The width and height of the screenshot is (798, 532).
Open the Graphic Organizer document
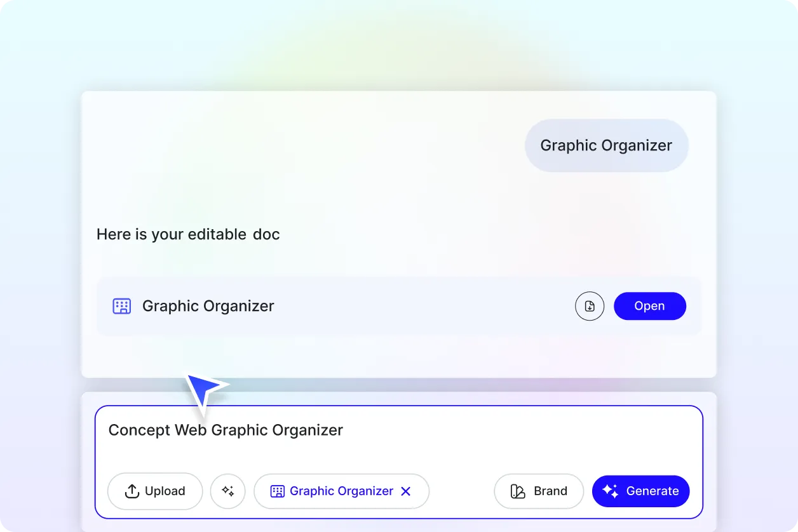click(649, 306)
